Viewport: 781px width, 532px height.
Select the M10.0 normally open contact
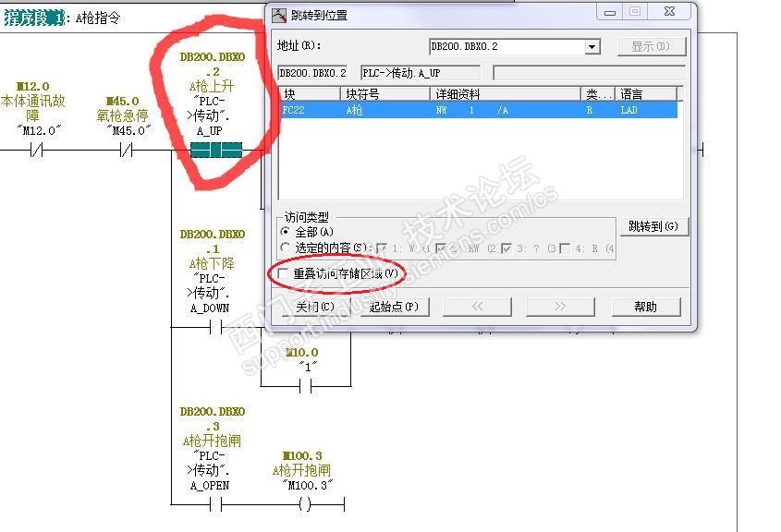[x=305, y=386]
